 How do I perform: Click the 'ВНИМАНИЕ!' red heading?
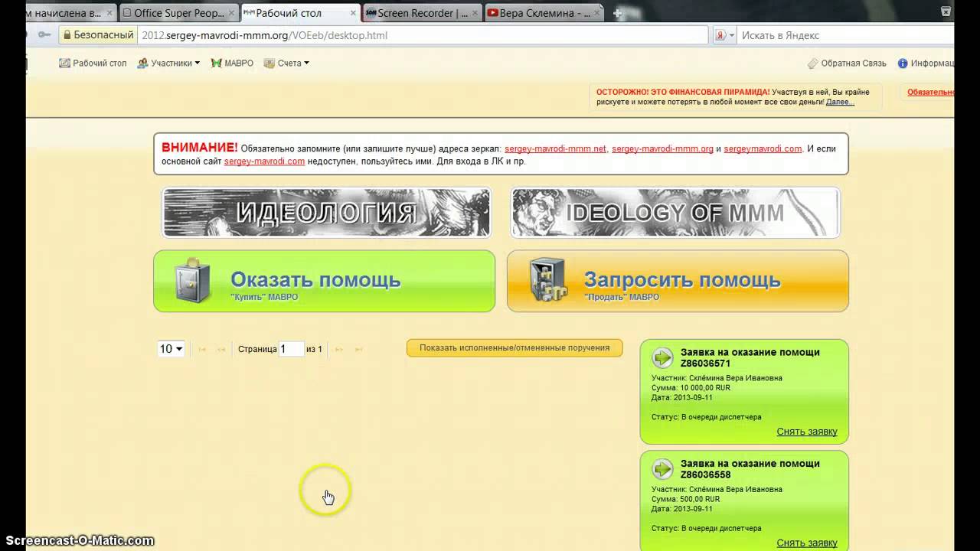200,148
